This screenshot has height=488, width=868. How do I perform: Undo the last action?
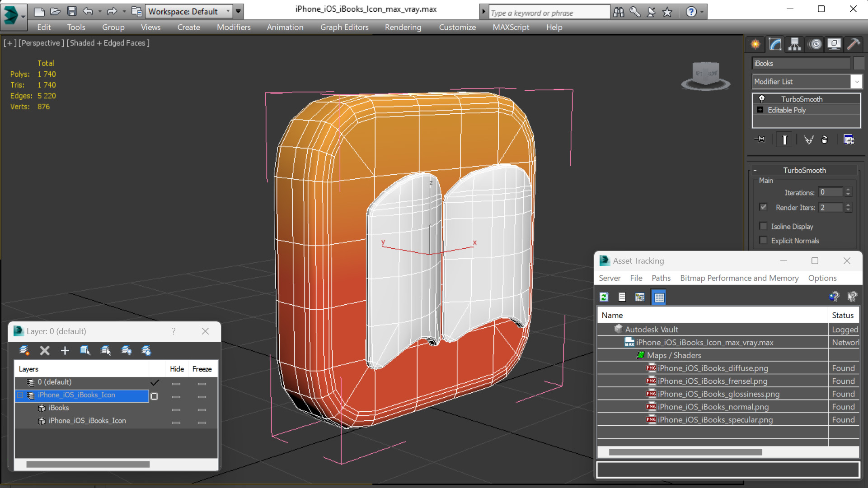pos(88,11)
